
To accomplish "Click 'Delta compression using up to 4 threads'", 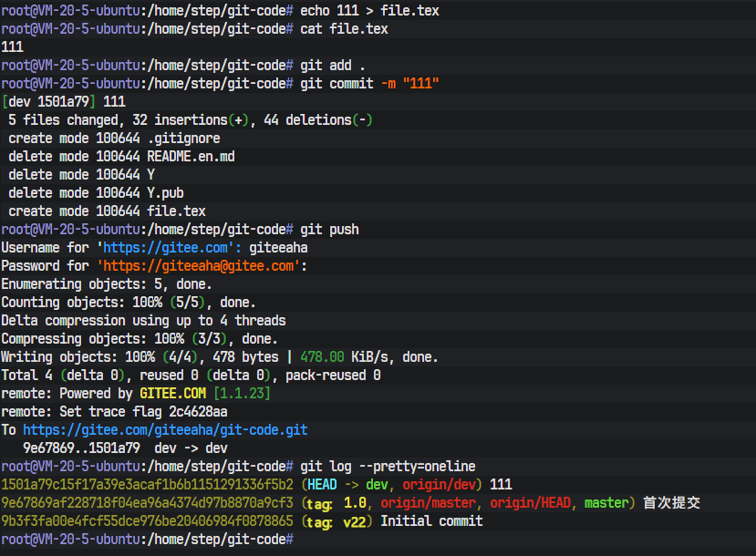I will [144, 320].
